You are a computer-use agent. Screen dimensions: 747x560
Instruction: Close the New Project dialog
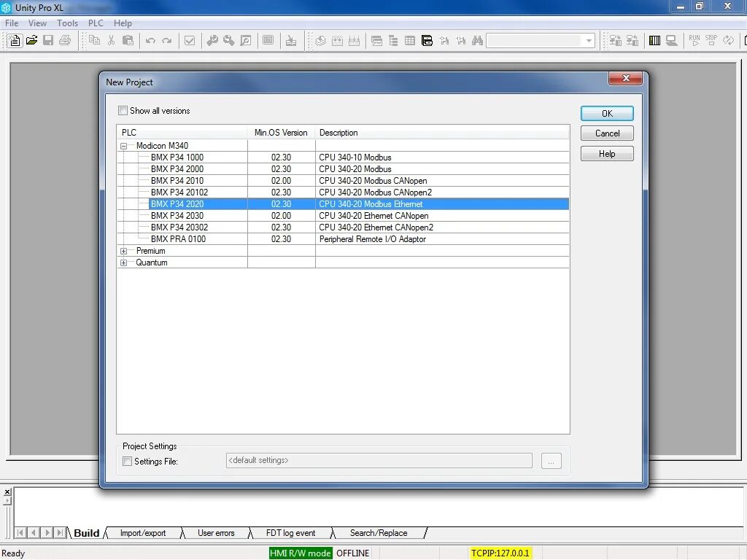626,78
